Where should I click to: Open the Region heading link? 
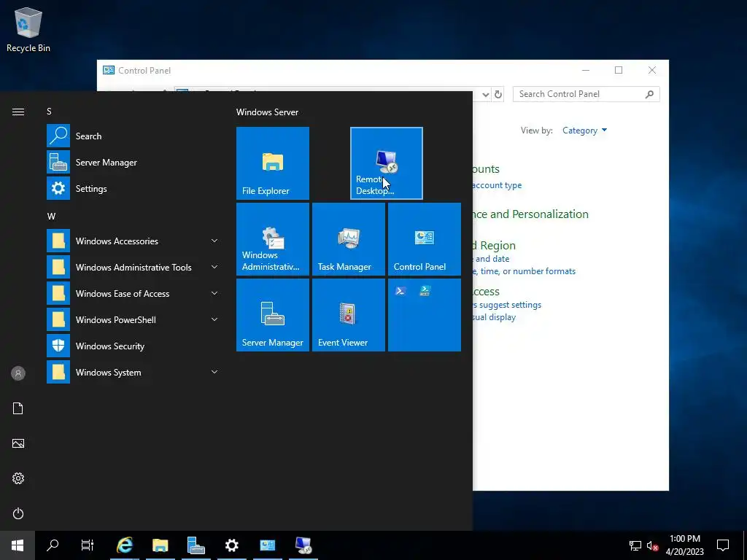coord(494,246)
